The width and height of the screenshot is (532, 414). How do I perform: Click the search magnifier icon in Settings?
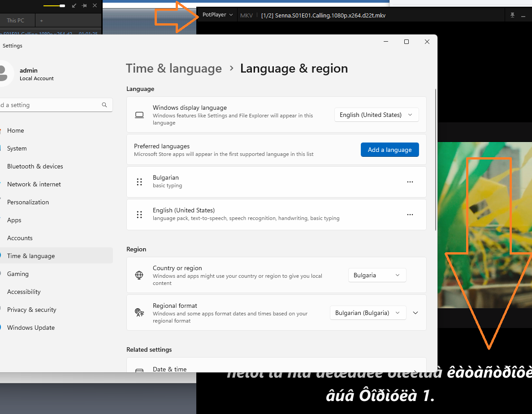pyautogui.click(x=104, y=105)
